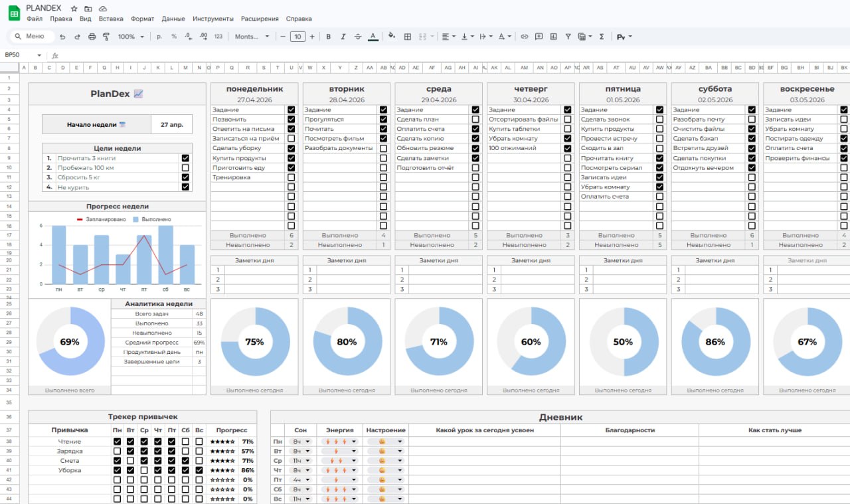This screenshot has height=504, width=850.
Task: Apply strikethrough formatting
Action: (x=358, y=37)
